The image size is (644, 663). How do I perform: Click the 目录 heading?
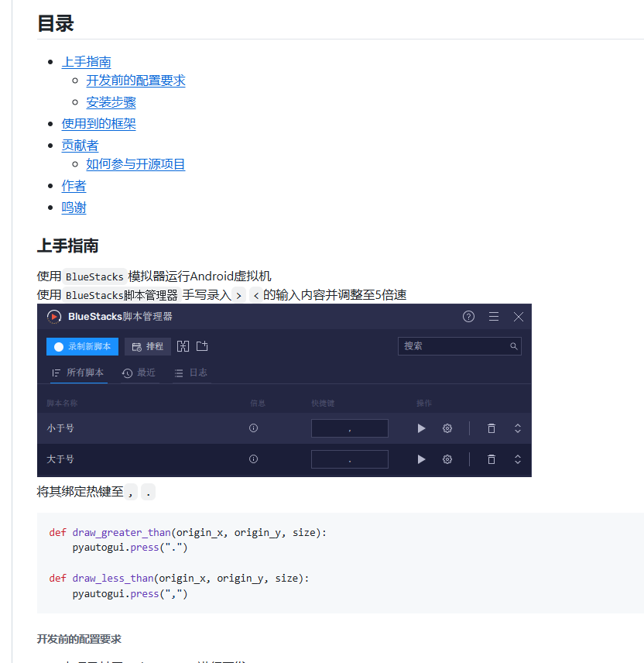56,23
